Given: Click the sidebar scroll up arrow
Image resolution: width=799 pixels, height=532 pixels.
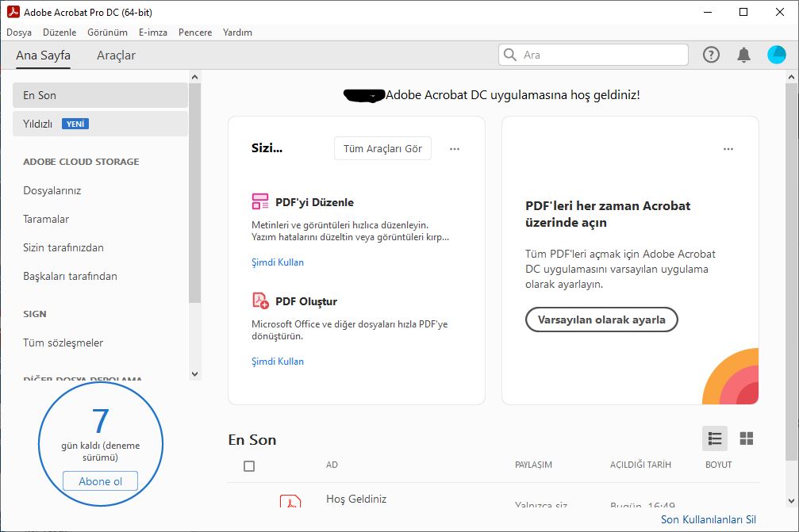Looking at the screenshot, I should [194, 77].
